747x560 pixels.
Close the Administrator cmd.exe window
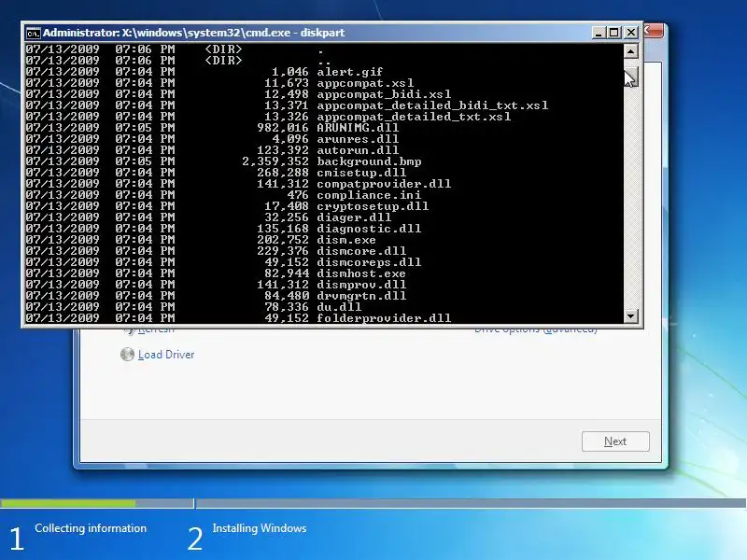pyautogui.click(x=631, y=33)
